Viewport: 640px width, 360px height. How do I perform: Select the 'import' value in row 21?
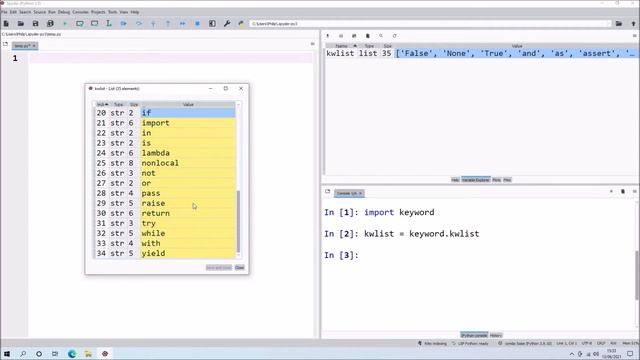click(188, 123)
